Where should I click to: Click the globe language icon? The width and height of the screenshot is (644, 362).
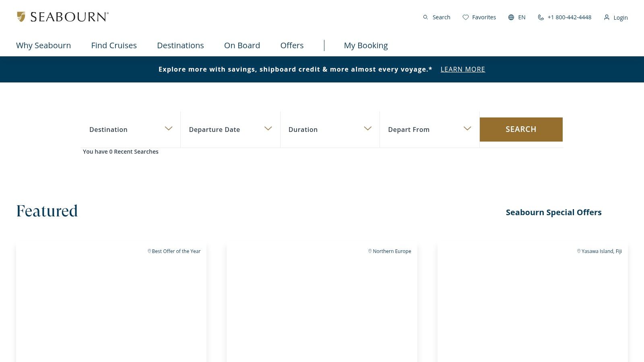coord(511,17)
